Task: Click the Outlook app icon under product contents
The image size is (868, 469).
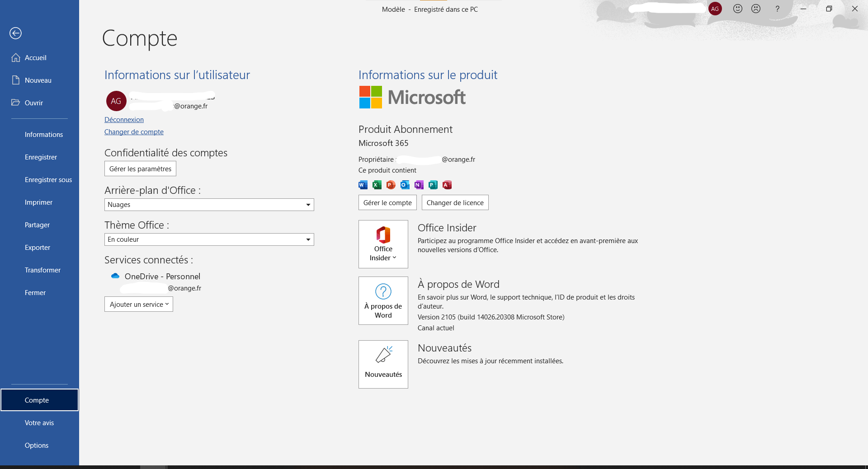Action: pos(405,185)
